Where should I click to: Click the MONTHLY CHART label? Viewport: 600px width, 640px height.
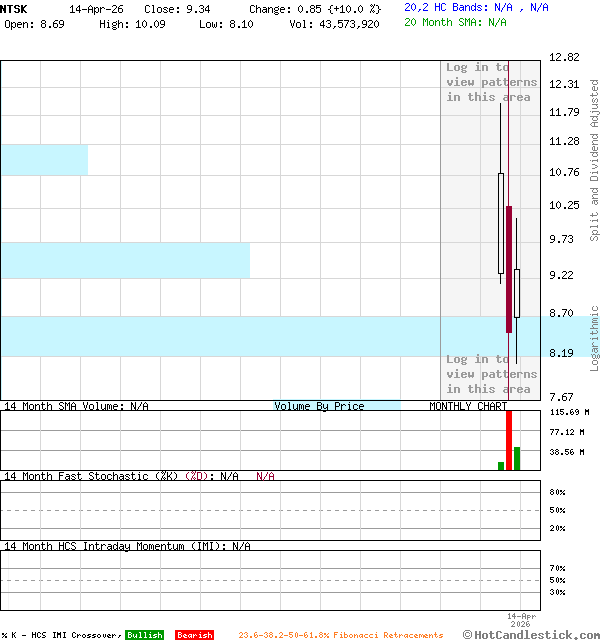tap(468, 406)
